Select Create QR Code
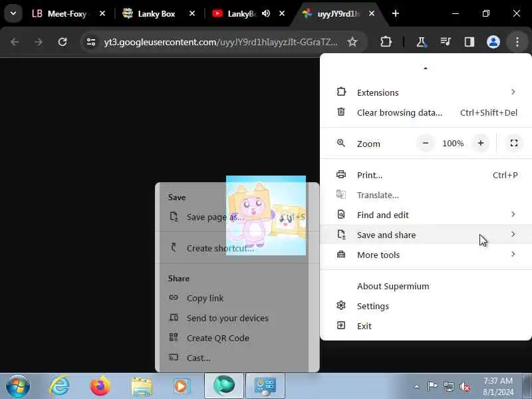This screenshot has width=532, height=399. 237,338
